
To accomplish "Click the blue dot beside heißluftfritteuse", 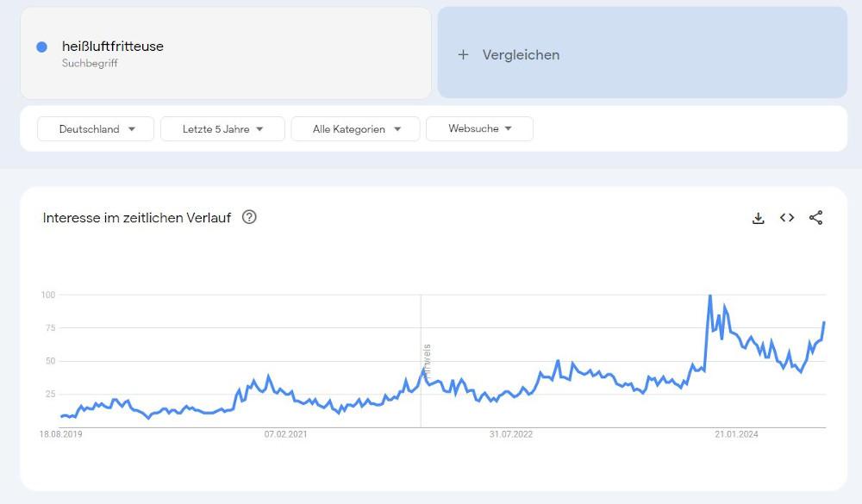I will tap(41, 47).
